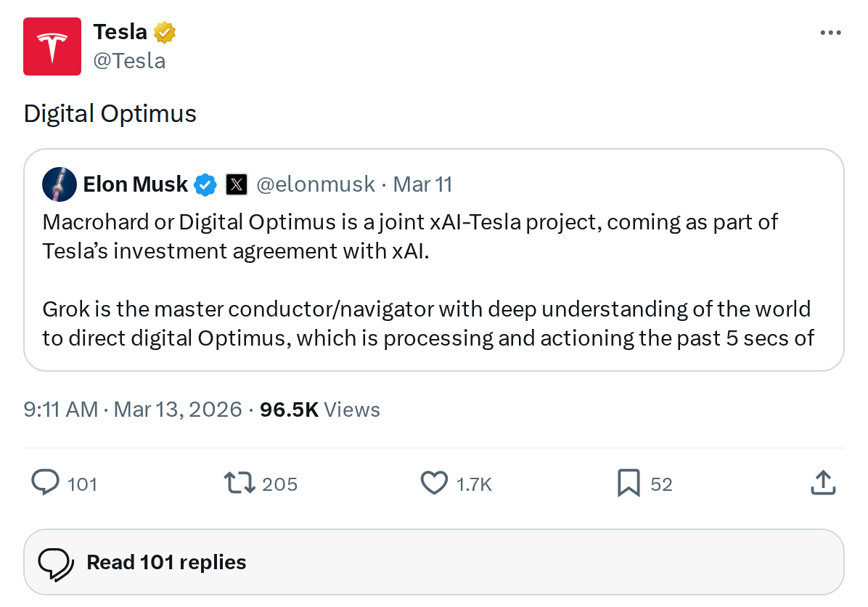Screen dimensions: 868x607
Task: Share the tweet via upload icon
Action: coord(822,482)
